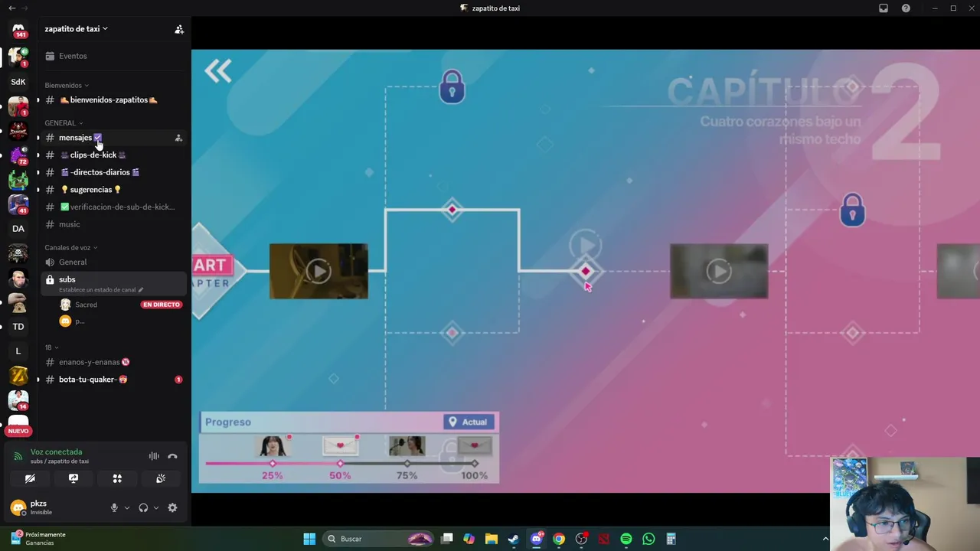Select the DA server icon

pyautogui.click(x=18, y=229)
